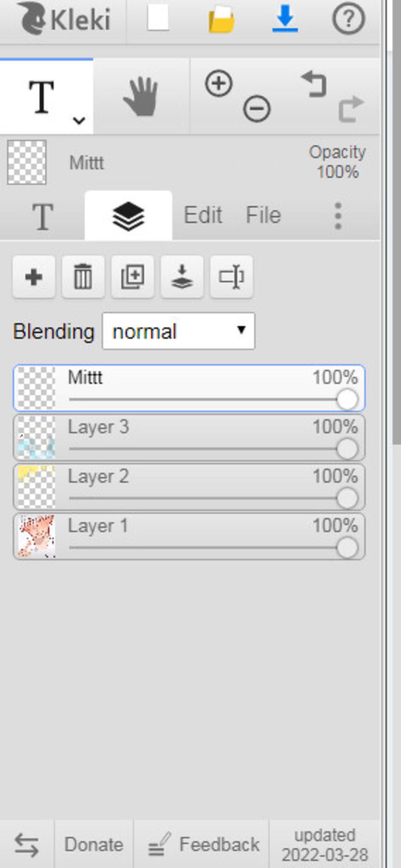Toggle panel side with swap arrows icon

(27, 845)
